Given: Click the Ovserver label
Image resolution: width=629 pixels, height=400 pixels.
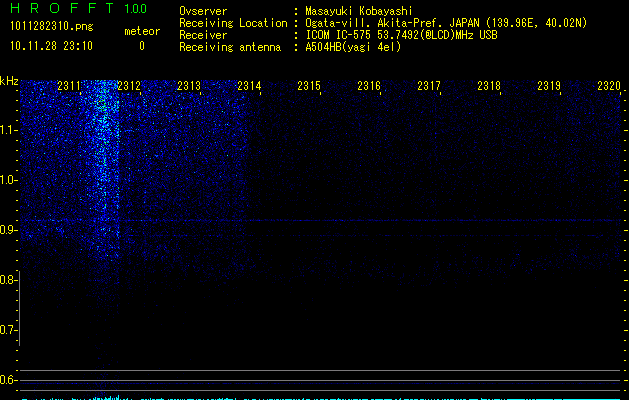Looking at the screenshot, I should [x=203, y=11].
